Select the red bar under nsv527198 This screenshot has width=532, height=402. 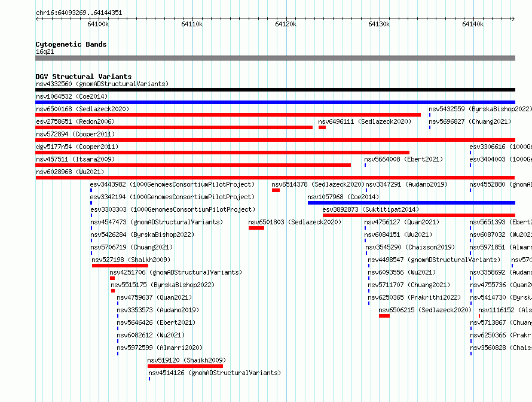point(120,266)
